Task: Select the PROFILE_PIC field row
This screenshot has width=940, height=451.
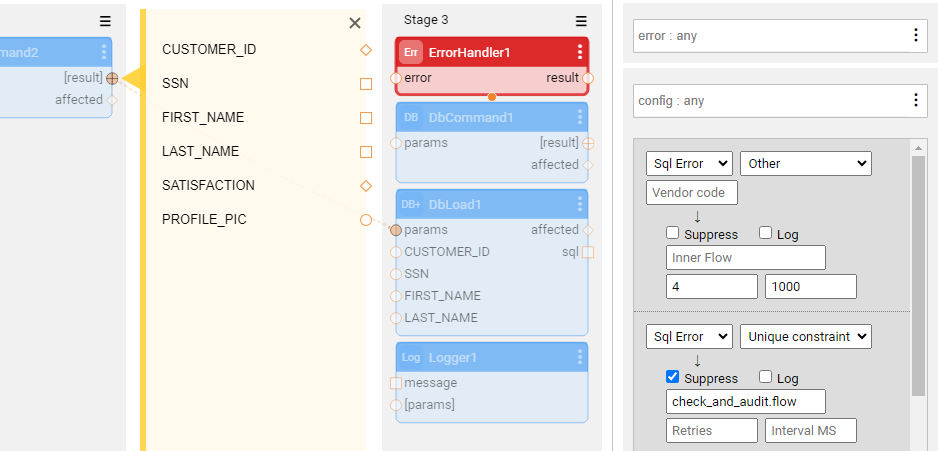Action: [x=204, y=219]
